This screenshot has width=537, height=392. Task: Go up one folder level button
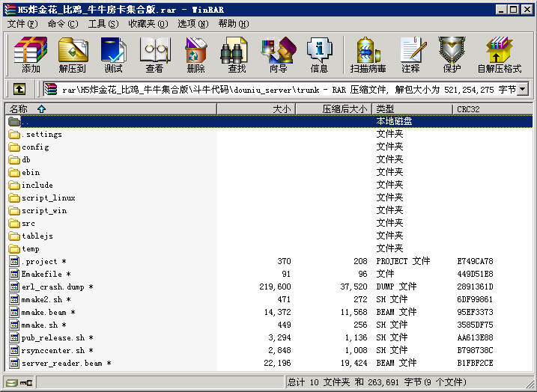(x=19, y=89)
